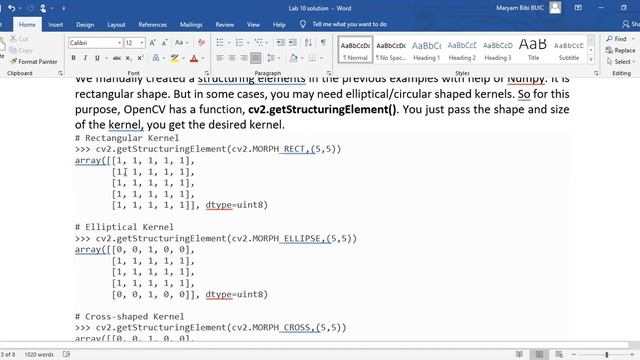Decrease font size with Shrink Font
The width and height of the screenshot is (640, 360).
tap(164, 42)
